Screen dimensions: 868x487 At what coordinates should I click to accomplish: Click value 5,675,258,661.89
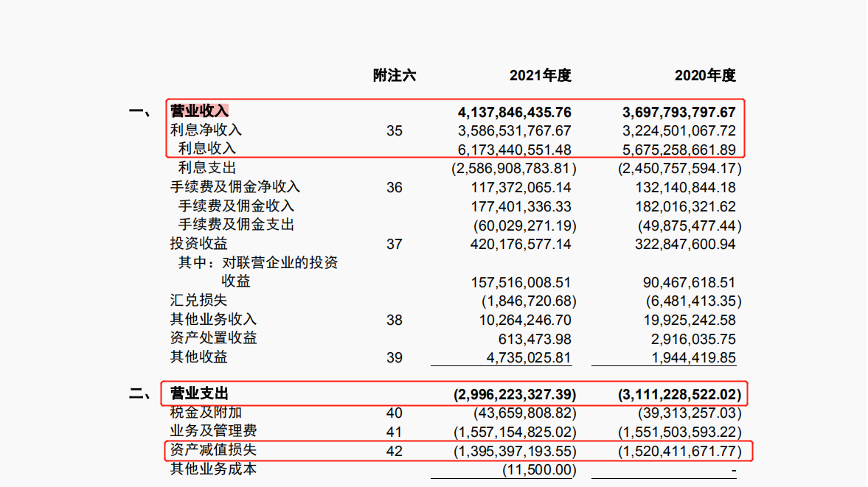click(678, 150)
